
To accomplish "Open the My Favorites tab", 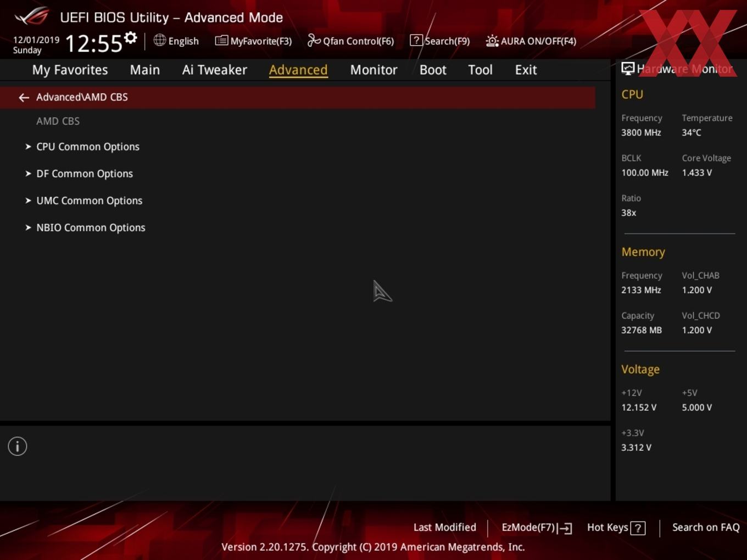I will click(70, 70).
